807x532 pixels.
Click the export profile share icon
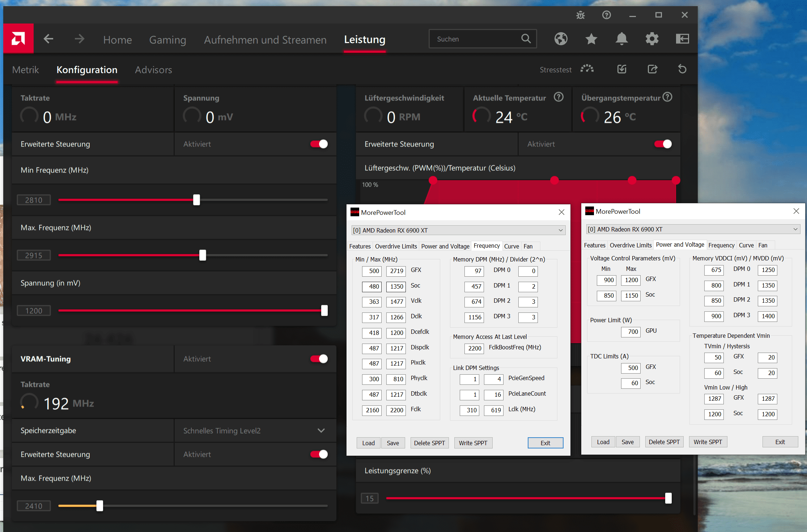[x=652, y=69]
